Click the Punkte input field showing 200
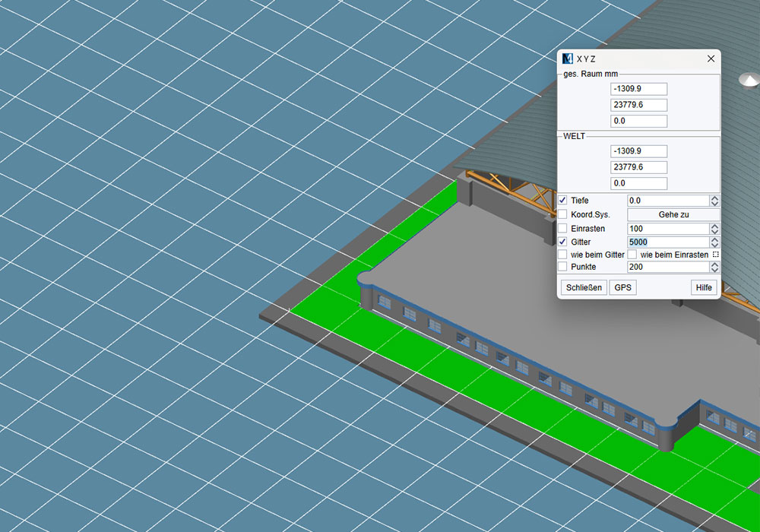Screen dimensions: 760x532 coord(668,267)
